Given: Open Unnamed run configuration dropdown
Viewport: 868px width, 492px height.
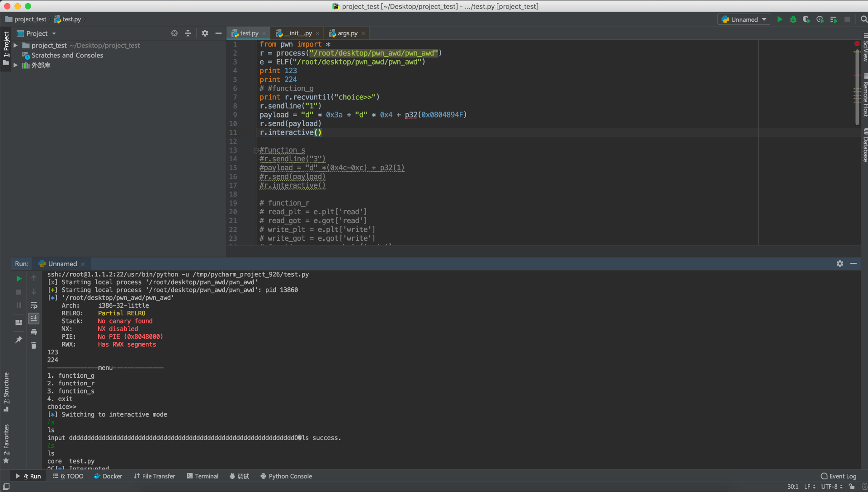Looking at the screenshot, I should coord(744,19).
